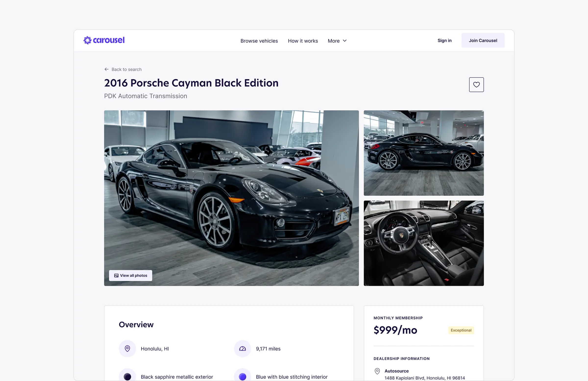Click the Honolulu location pin icon
Image resolution: width=588 pixels, height=381 pixels.
[x=127, y=348]
